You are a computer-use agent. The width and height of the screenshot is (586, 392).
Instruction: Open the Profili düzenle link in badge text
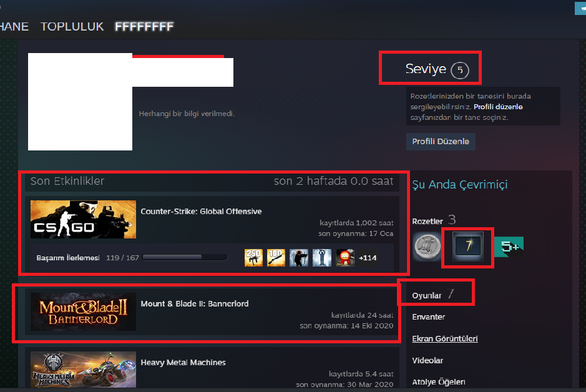coord(498,107)
